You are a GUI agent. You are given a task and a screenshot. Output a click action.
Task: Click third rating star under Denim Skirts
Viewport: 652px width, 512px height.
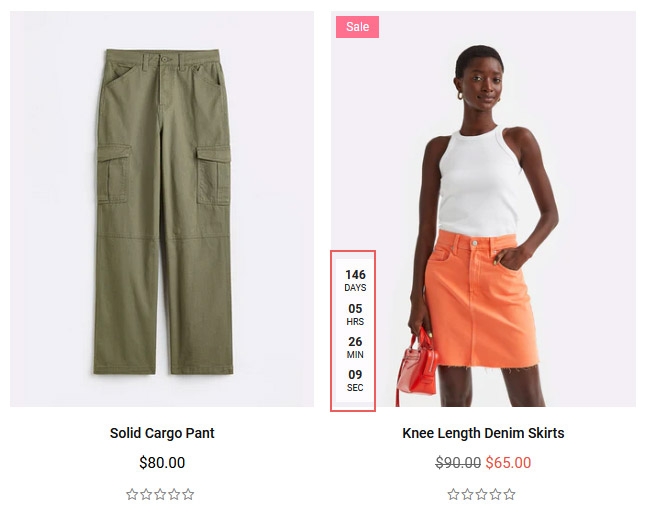coord(482,494)
